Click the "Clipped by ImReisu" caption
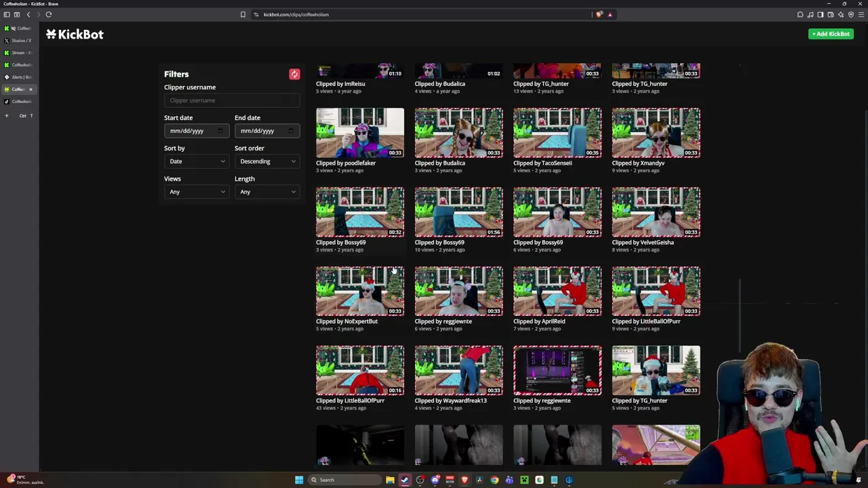This screenshot has width=868, height=488. (340, 84)
